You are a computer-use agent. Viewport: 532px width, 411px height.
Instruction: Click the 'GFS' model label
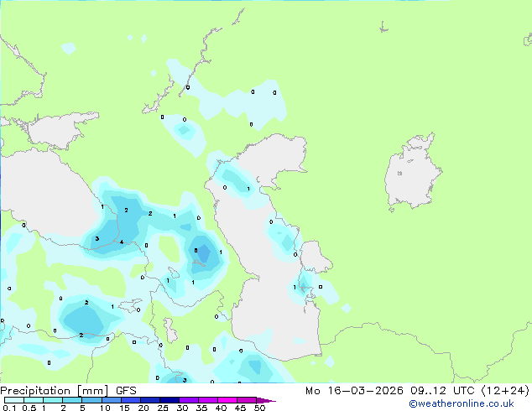[x=126, y=391]
